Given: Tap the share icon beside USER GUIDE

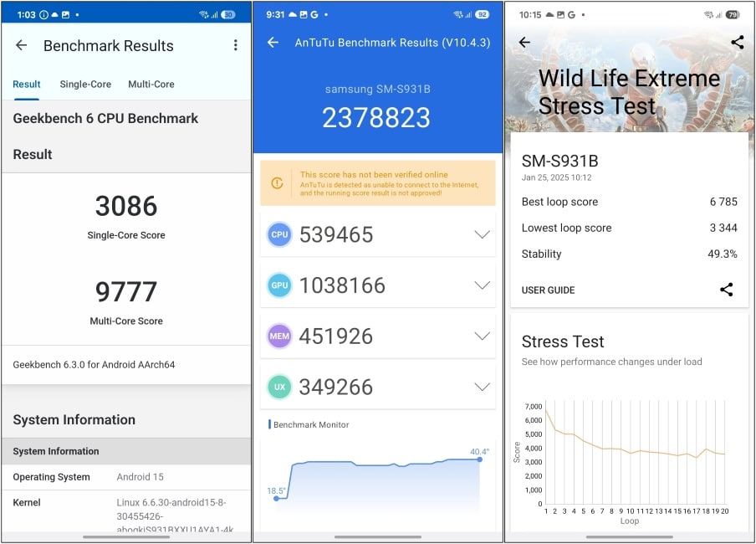Looking at the screenshot, I should click(x=726, y=290).
